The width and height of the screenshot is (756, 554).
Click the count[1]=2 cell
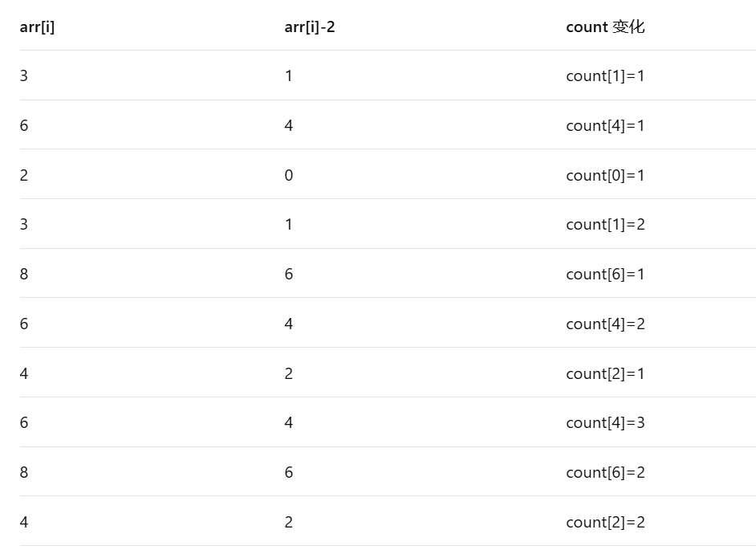coord(605,224)
